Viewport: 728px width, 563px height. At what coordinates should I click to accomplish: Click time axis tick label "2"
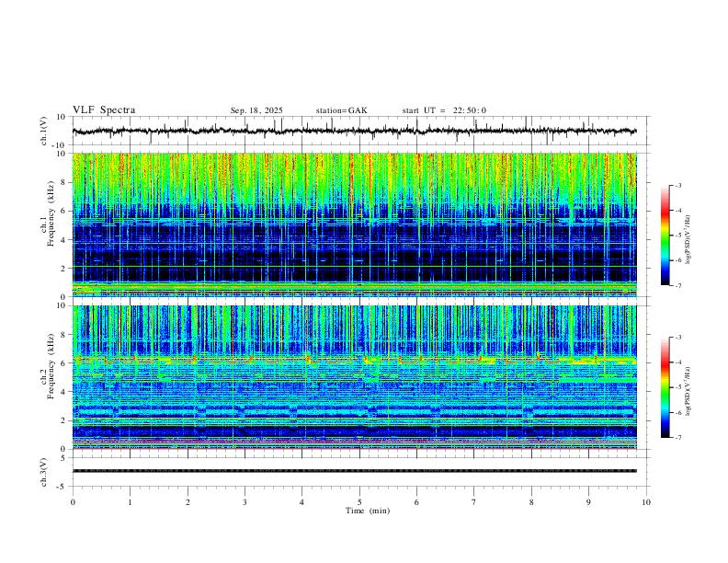[x=188, y=502]
